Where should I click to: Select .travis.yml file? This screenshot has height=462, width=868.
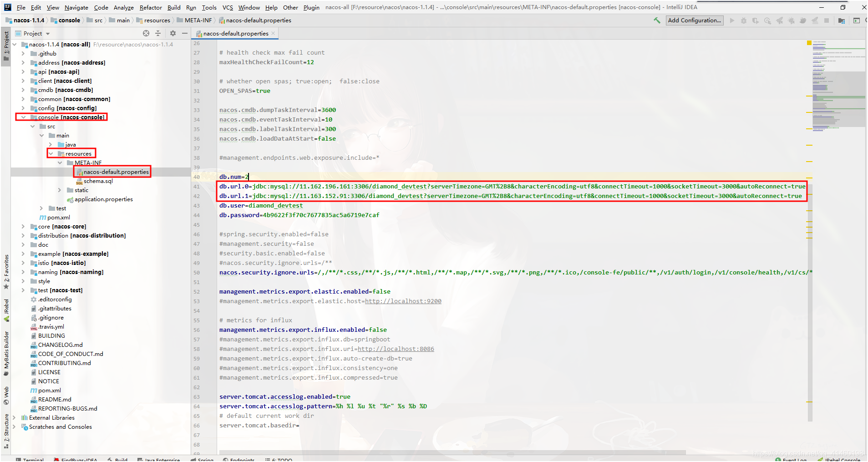(47, 326)
